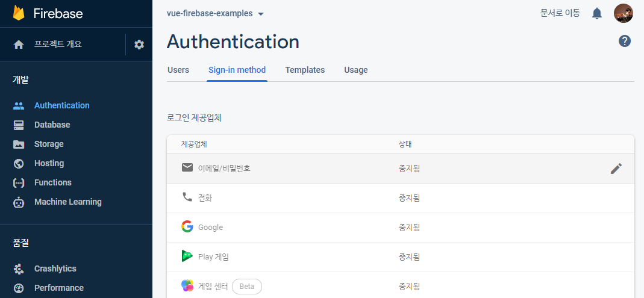Open the Templates tab
The image size is (644, 298).
(305, 70)
